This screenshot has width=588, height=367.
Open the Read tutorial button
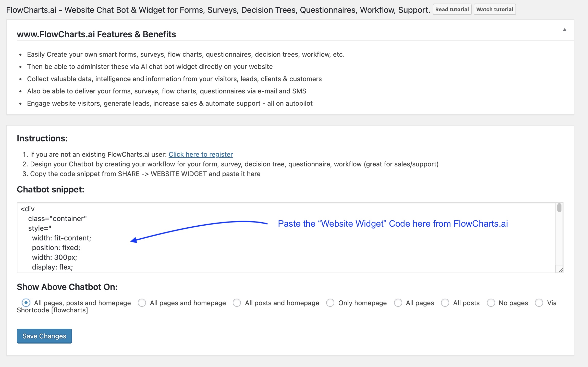coord(452,9)
